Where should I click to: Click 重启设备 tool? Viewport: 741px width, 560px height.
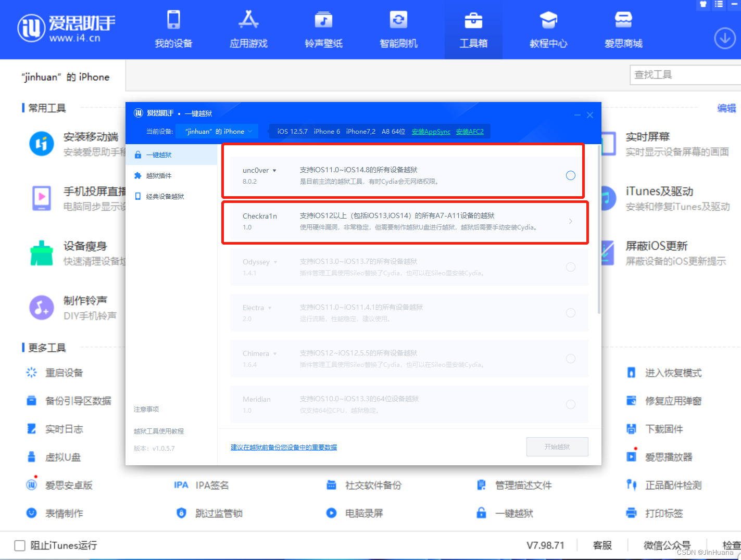pos(55,373)
